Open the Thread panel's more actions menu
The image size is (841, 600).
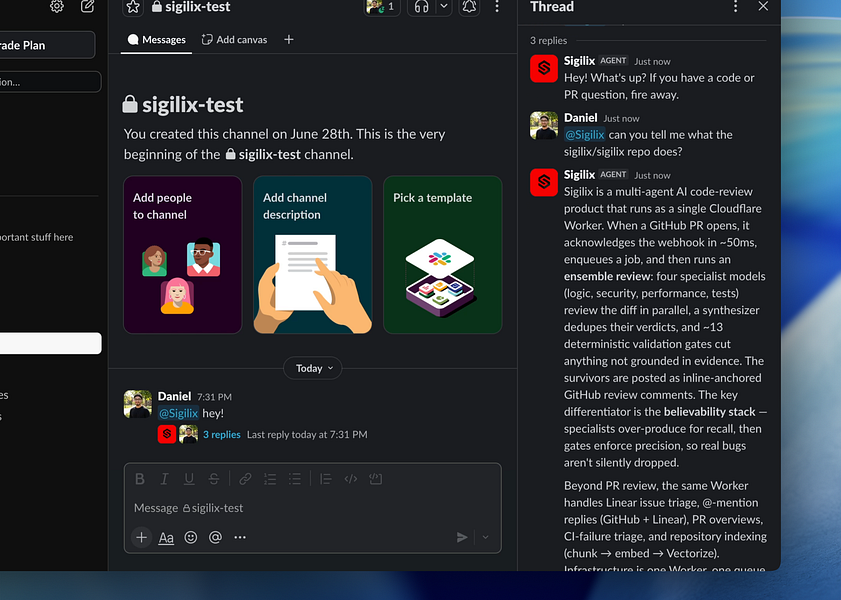(735, 6)
